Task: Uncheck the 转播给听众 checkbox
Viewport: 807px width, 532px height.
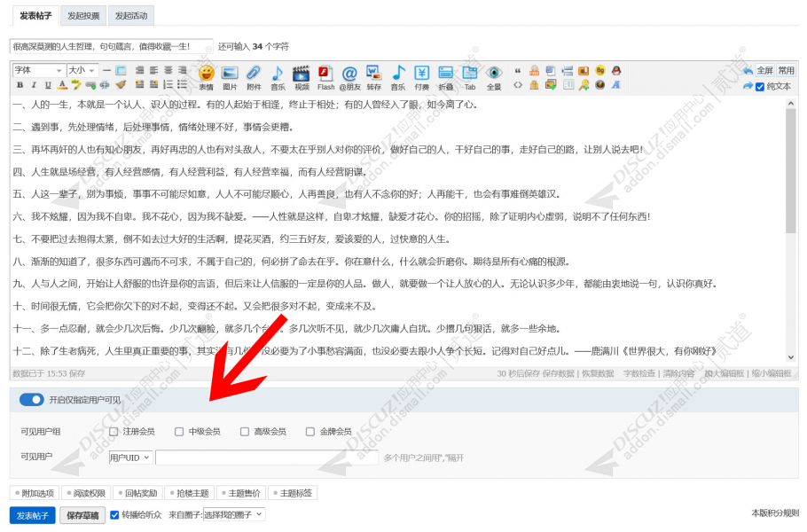Action: pyautogui.click(x=114, y=514)
